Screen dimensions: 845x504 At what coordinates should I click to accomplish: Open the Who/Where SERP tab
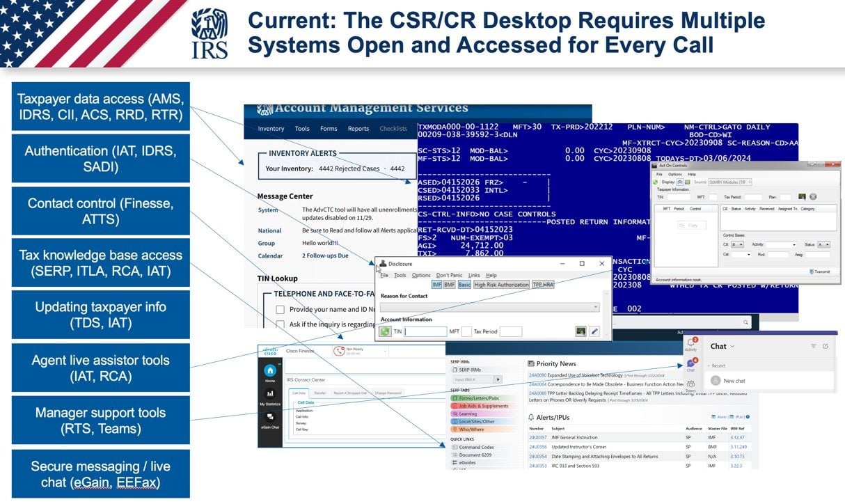click(x=485, y=429)
